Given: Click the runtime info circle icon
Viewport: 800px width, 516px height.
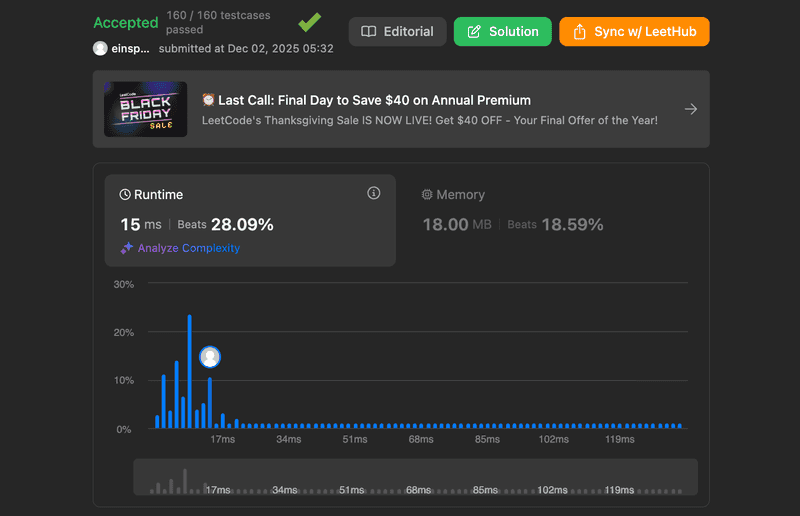Looking at the screenshot, I should click(374, 193).
